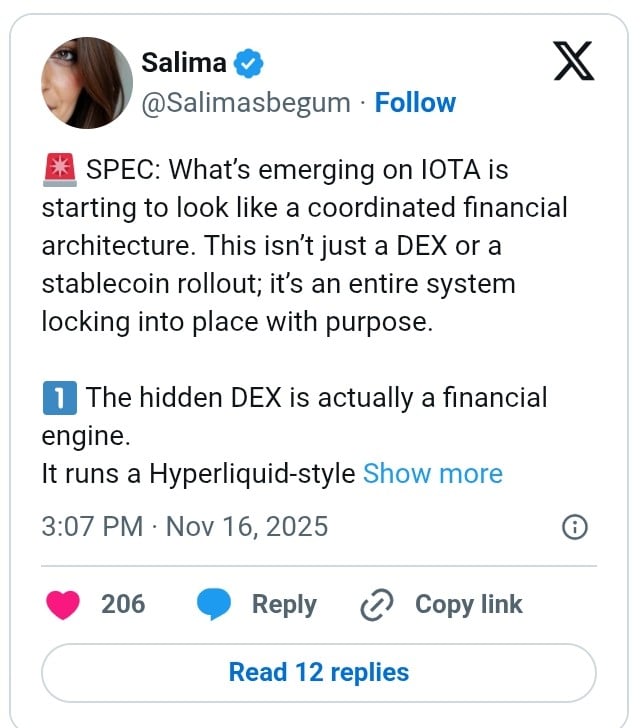
Task: Click the 206 likes count
Action: point(123,604)
